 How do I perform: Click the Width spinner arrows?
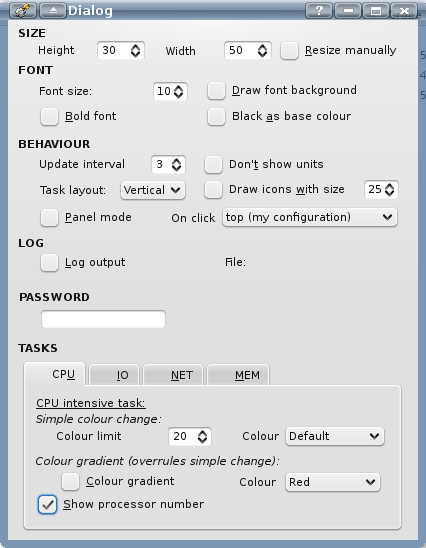click(262, 51)
